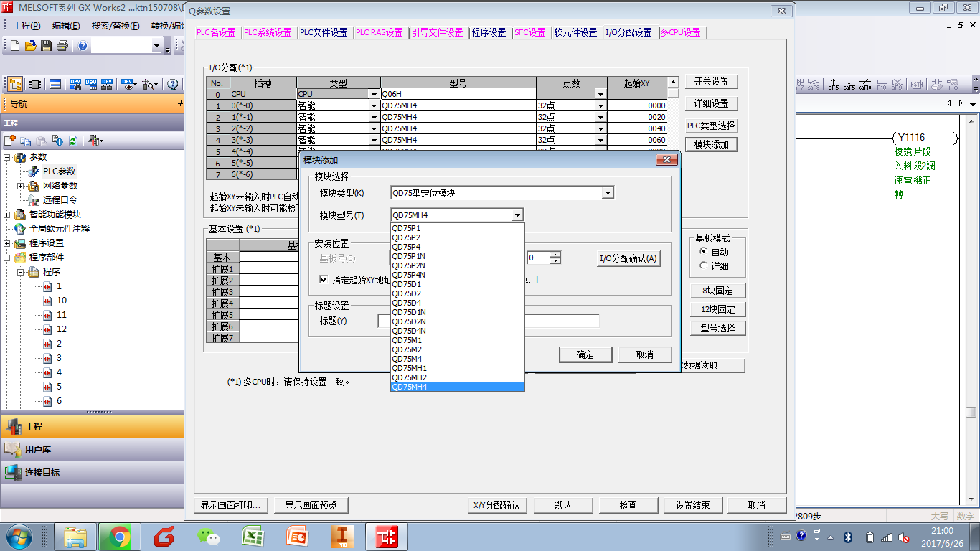Toggle the navigation tree view icon
Screen dimensions: 980x551
[15, 84]
